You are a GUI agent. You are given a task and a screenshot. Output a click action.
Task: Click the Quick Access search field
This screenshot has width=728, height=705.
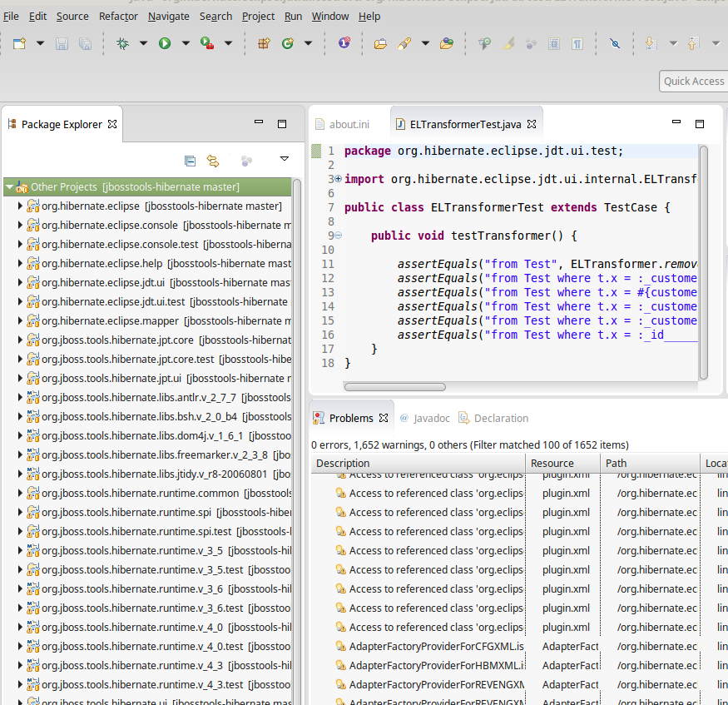[x=694, y=81]
